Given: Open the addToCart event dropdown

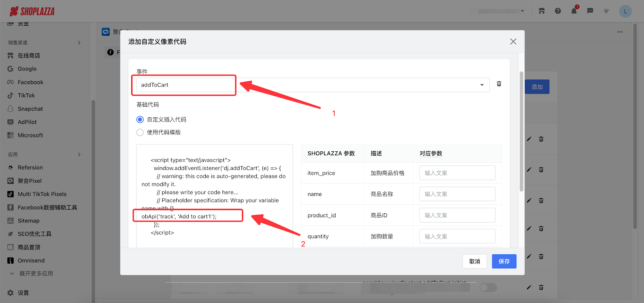Looking at the screenshot, I should [312, 85].
